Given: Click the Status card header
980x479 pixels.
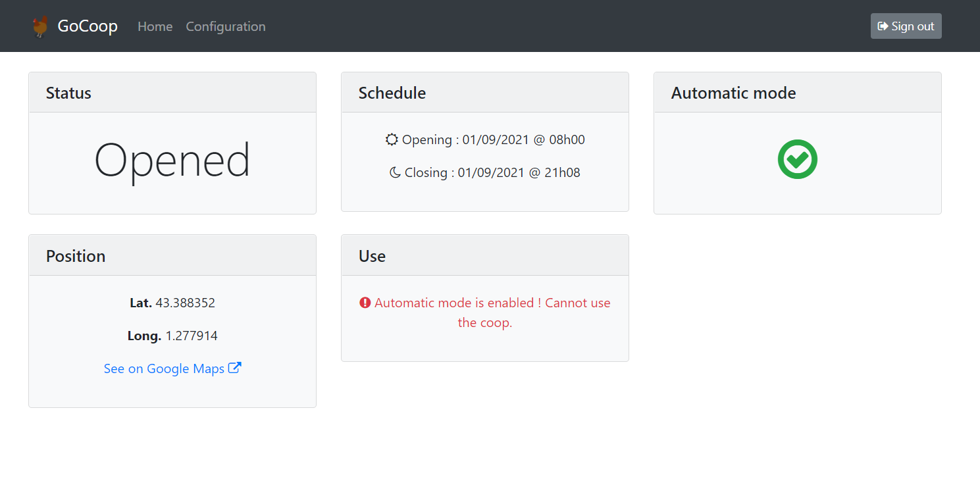Looking at the screenshot, I should coord(172,93).
